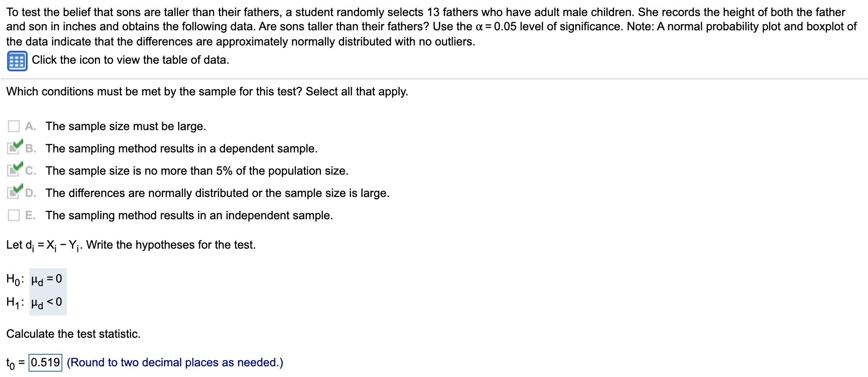Click the checkmark icon beside option C

[x=14, y=170]
